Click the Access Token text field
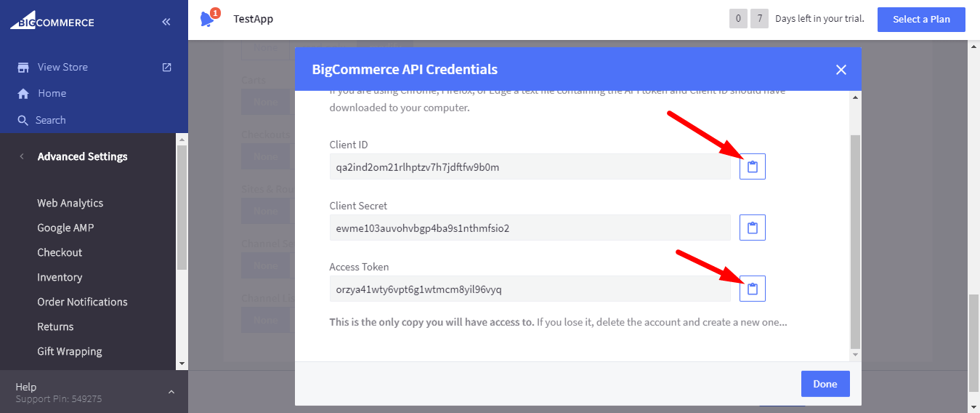The image size is (980, 413). coord(530,289)
